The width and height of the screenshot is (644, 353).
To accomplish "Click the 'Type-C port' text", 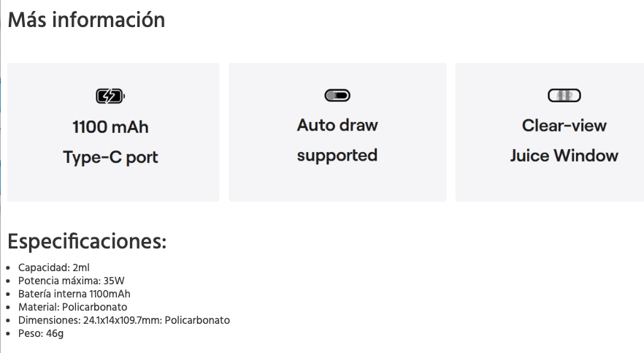I will click(110, 157).
